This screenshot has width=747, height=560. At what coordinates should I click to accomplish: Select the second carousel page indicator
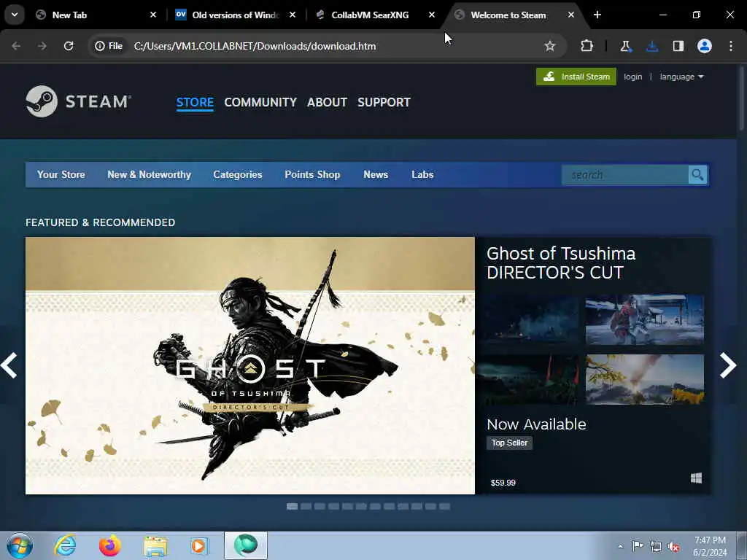coord(306,506)
